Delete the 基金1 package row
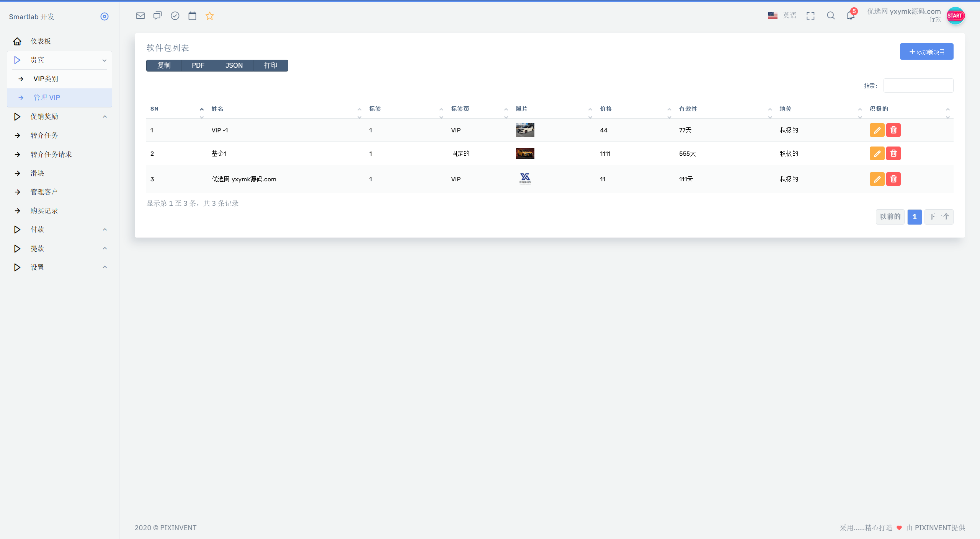This screenshot has height=539, width=980. click(x=893, y=153)
